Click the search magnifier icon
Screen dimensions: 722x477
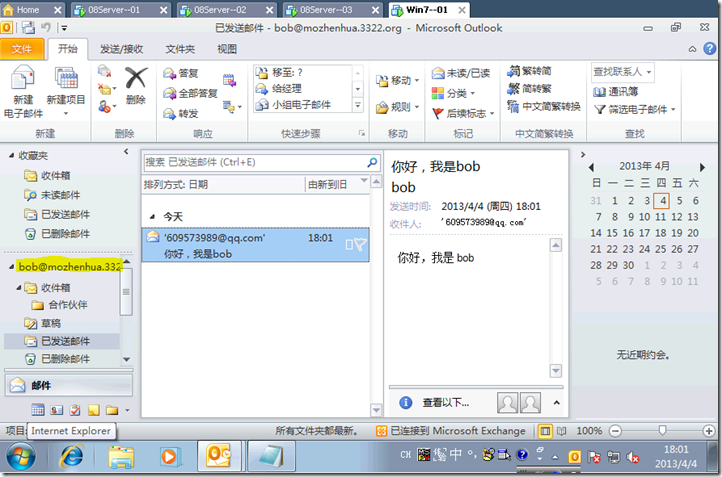pos(373,162)
